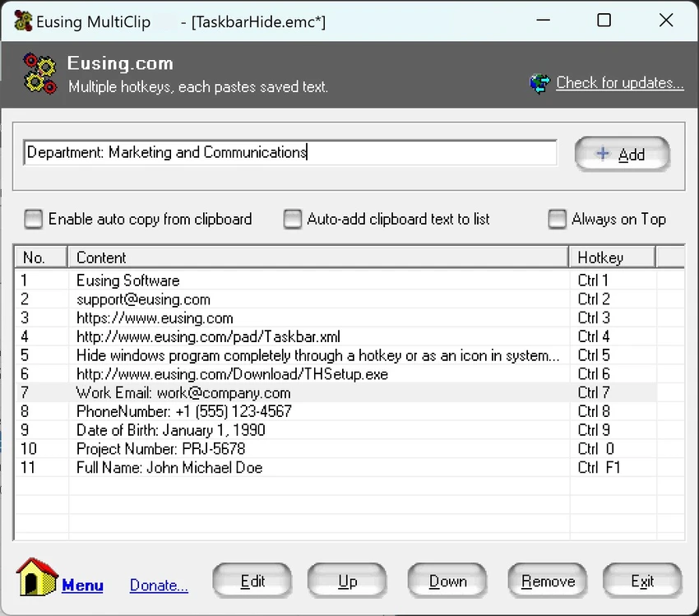Open the Menu link
The height and width of the screenshot is (616, 699).
pos(82,585)
